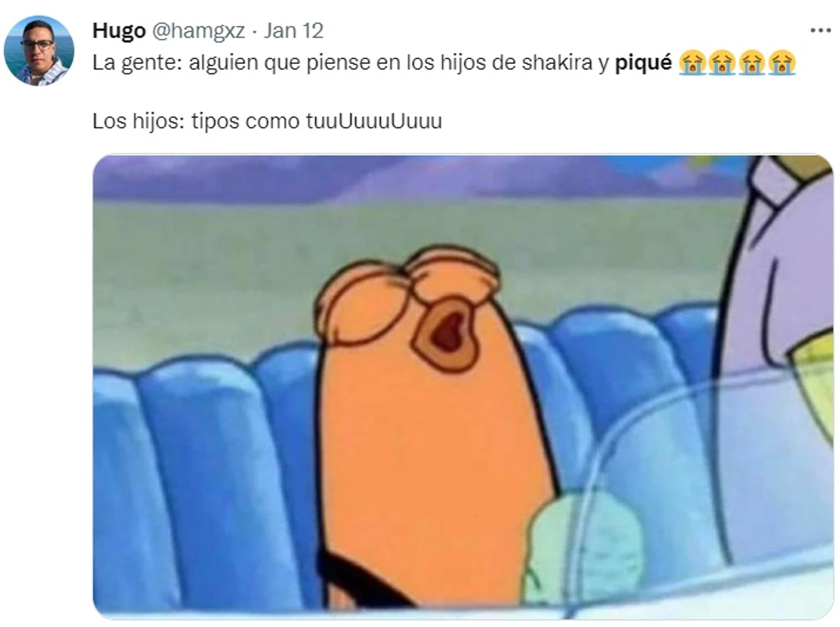This screenshot has width=840, height=627.
Task: Click the bold word piqué
Action: [643, 63]
